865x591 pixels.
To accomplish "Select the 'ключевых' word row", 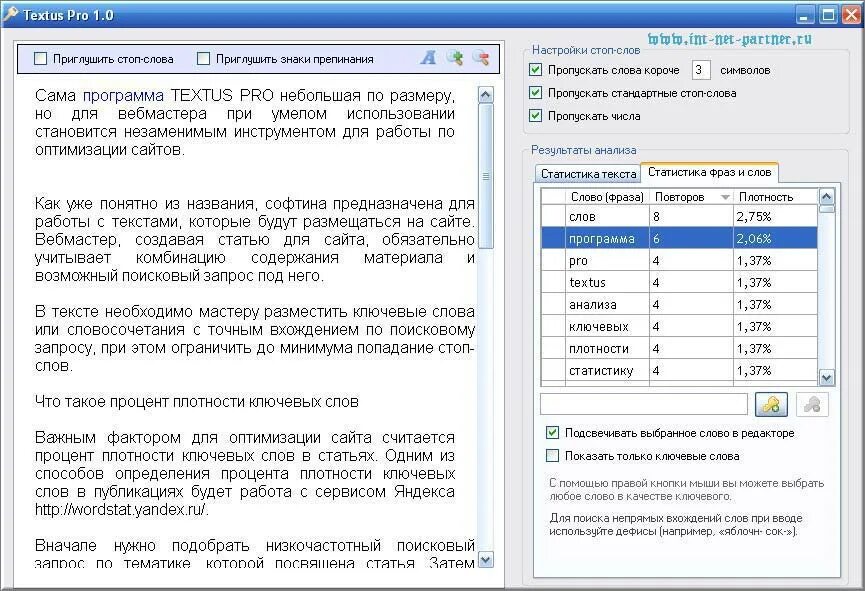I will coord(679,327).
